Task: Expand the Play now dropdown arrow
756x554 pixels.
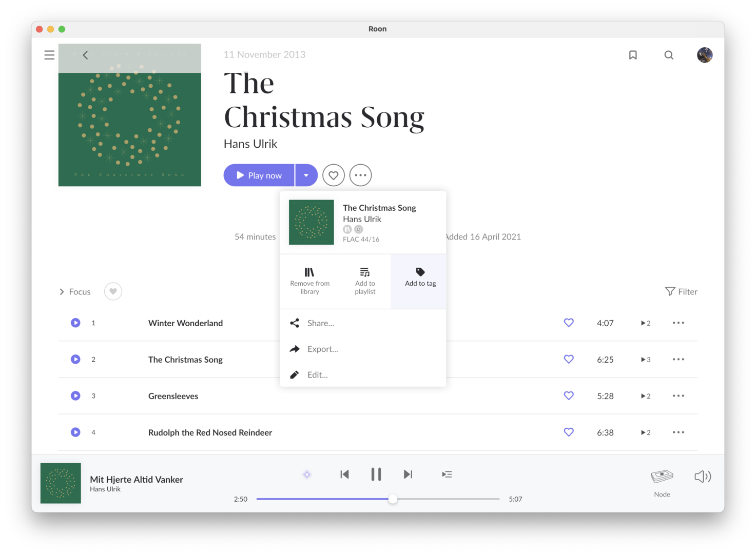Action: [306, 175]
